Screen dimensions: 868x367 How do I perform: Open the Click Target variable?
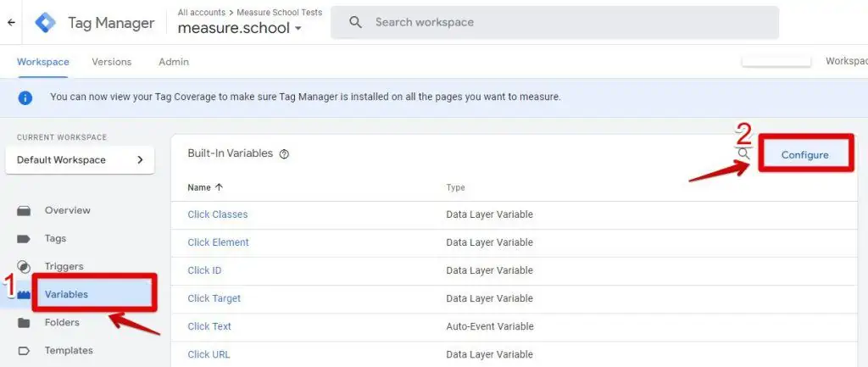click(x=214, y=298)
